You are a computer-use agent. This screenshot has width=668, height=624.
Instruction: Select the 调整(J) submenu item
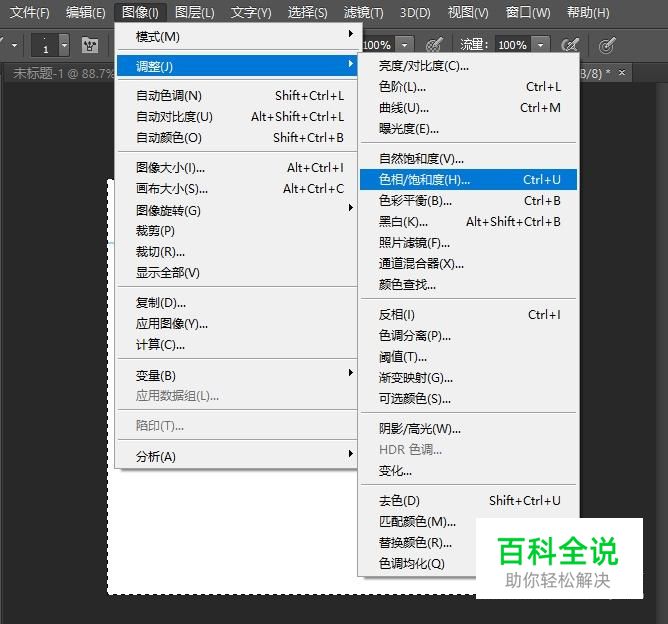237,66
